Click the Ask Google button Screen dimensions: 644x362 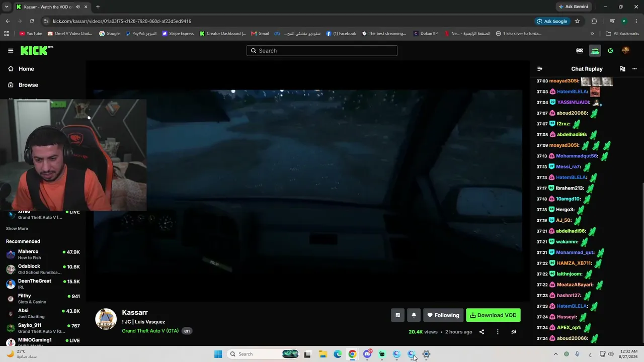click(x=552, y=21)
